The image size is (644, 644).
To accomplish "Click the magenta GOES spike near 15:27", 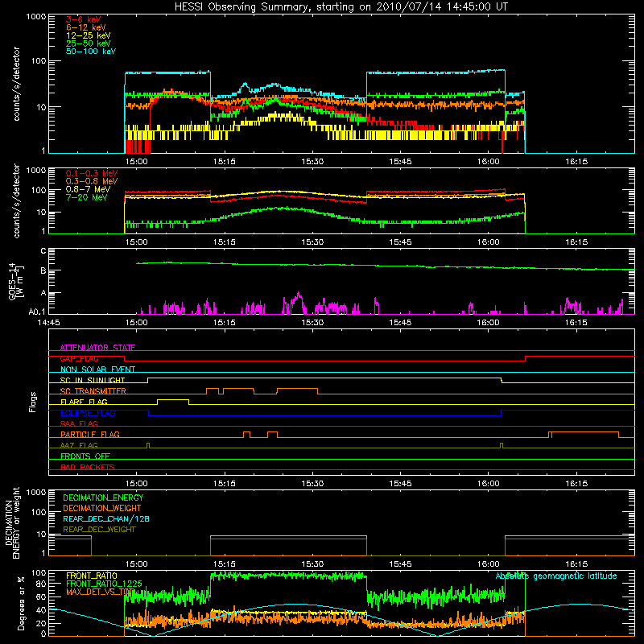I will point(299,295).
